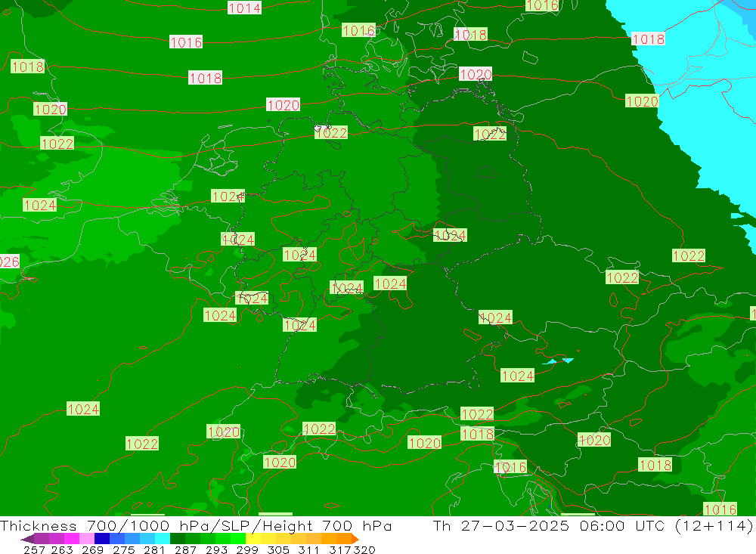Click the pink swatch in the legend
756x554 pixels.
(x=87, y=539)
